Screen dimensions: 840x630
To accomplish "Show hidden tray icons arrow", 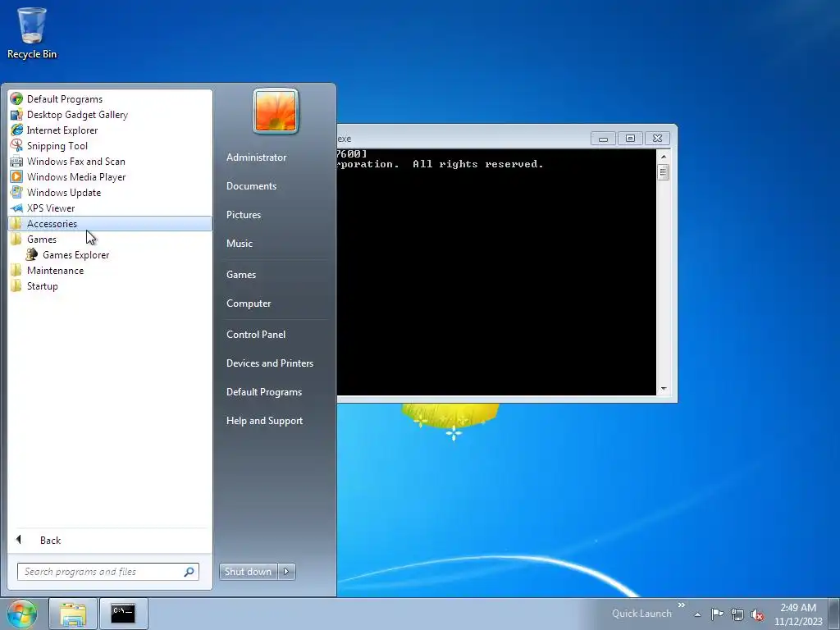I will (x=697, y=614).
